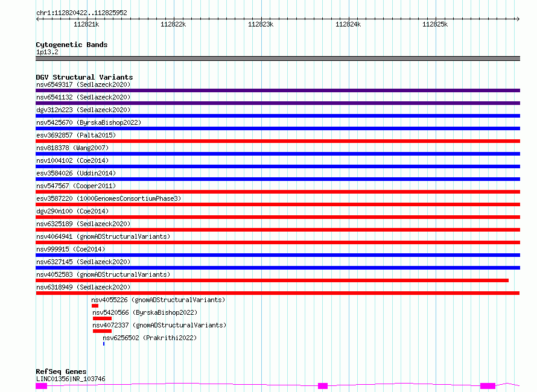Click the 112821k ruler tick label
The height and width of the screenshot is (392, 537).
coord(86,25)
